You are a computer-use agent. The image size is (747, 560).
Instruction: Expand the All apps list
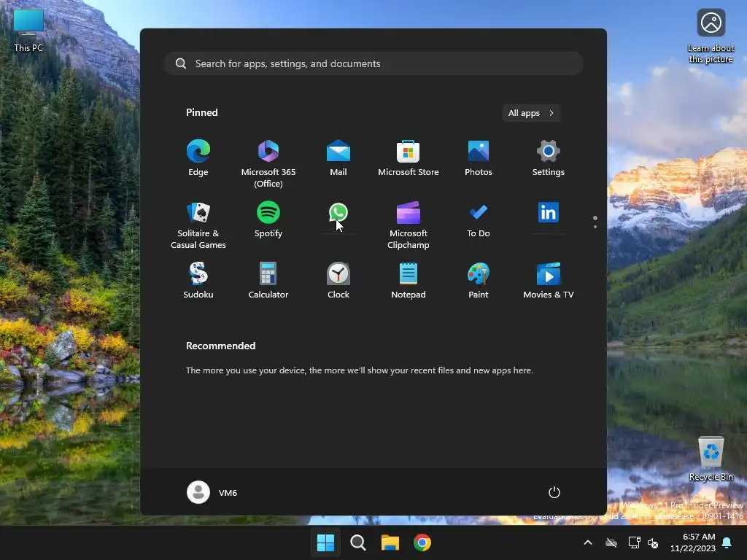click(531, 113)
